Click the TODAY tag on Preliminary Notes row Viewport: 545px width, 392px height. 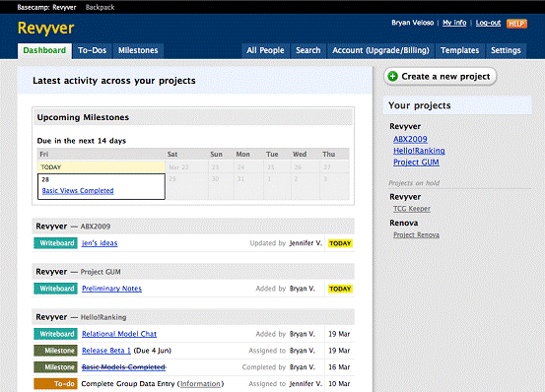point(340,289)
